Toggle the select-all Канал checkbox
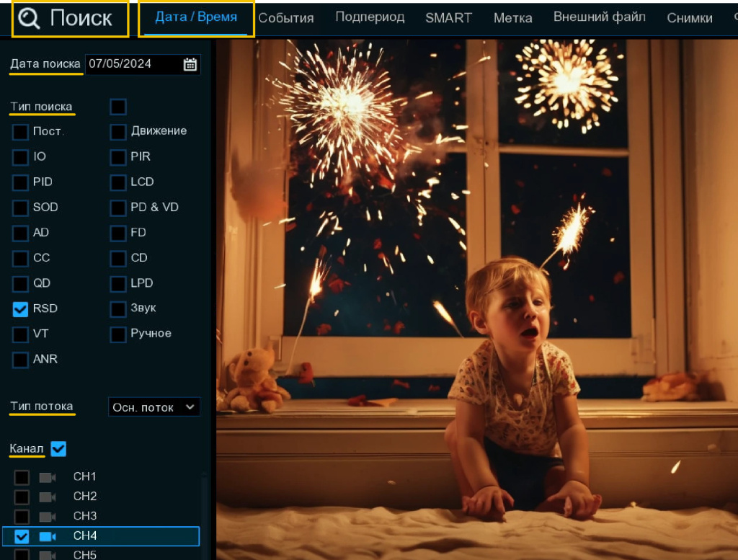The width and height of the screenshot is (738, 560). pos(58,449)
